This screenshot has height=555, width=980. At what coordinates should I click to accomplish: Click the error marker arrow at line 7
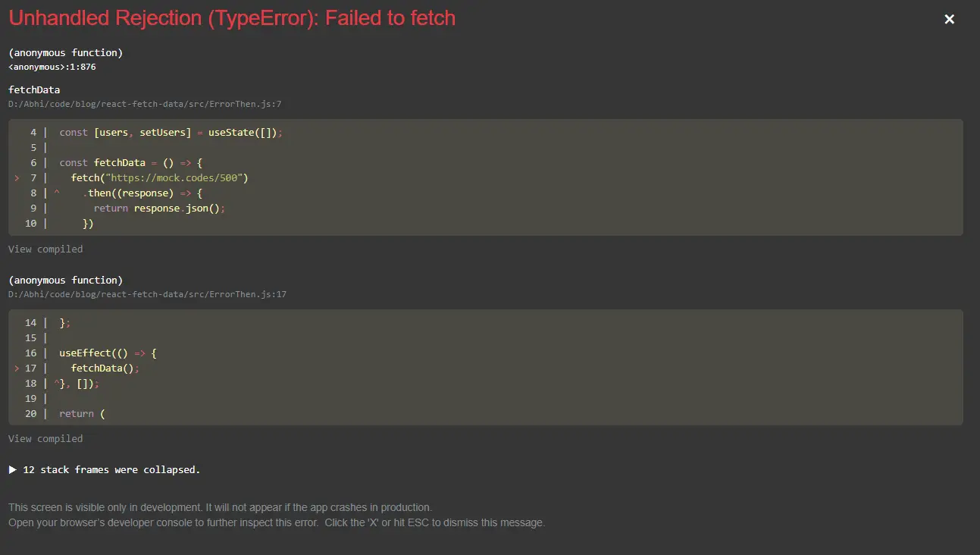[x=17, y=177]
